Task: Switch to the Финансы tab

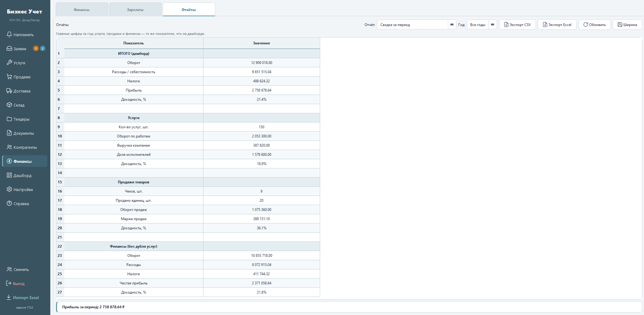Action: [x=82, y=9]
